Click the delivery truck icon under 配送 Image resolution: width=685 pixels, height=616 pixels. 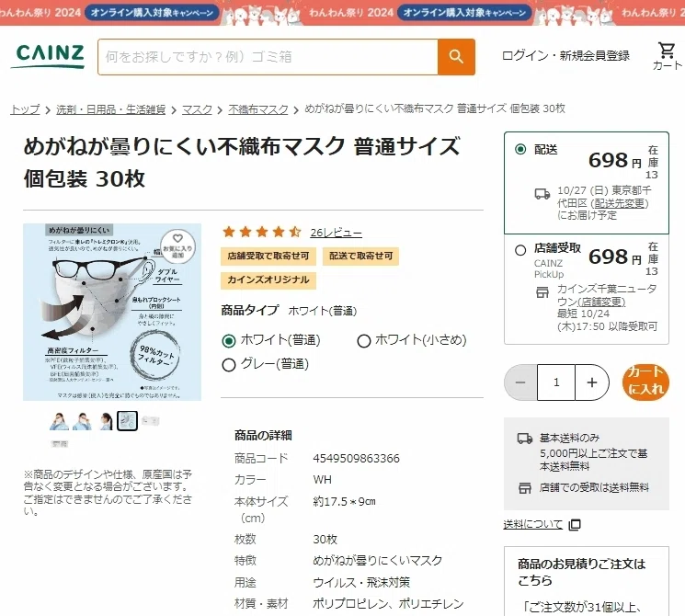click(542, 194)
